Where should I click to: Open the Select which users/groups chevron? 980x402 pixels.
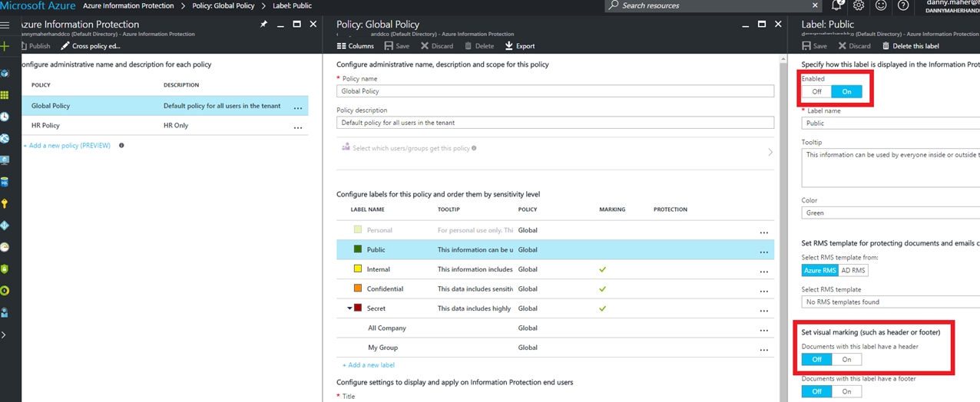(770, 152)
